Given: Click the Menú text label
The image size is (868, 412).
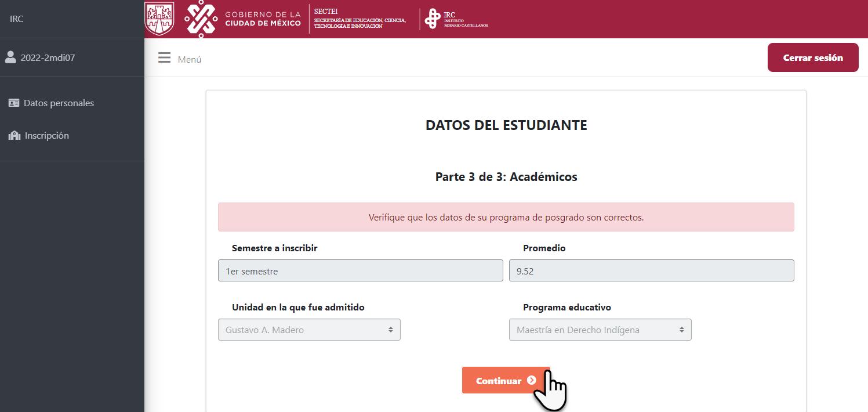Looking at the screenshot, I should point(190,59).
